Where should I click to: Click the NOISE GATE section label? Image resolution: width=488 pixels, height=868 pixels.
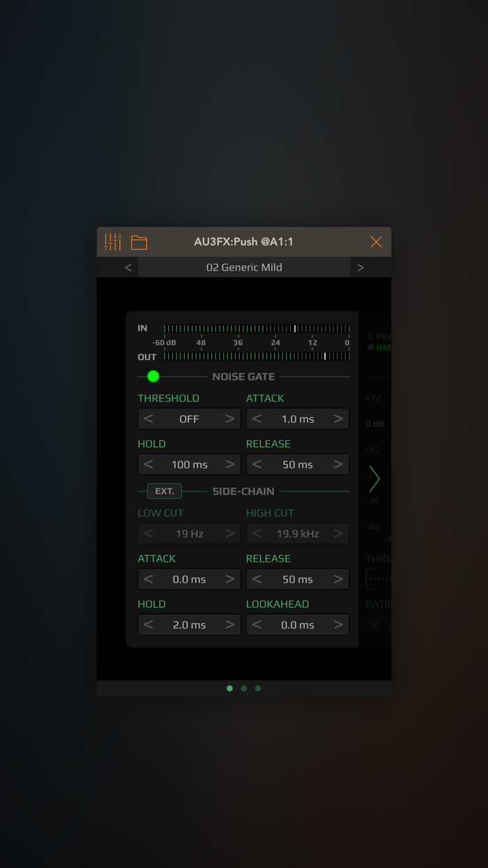[243, 376]
